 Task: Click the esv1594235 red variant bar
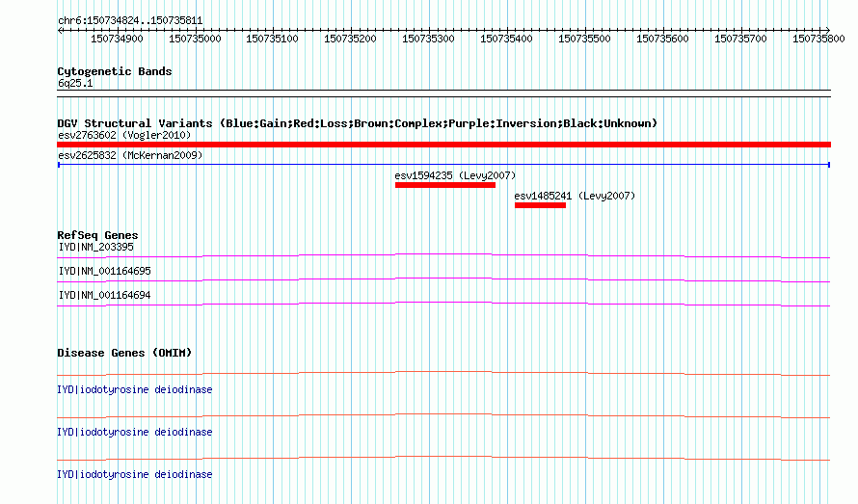(445, 185)
